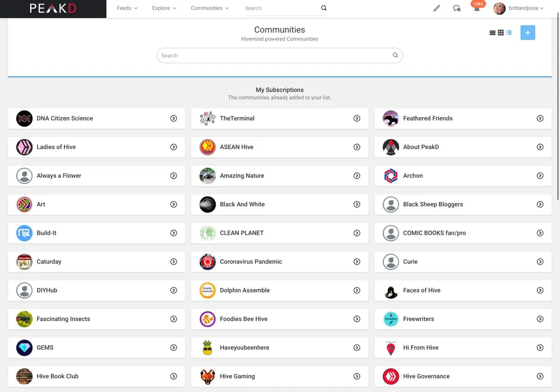
Task: Switch to compact list view
Action: (492, 33)
